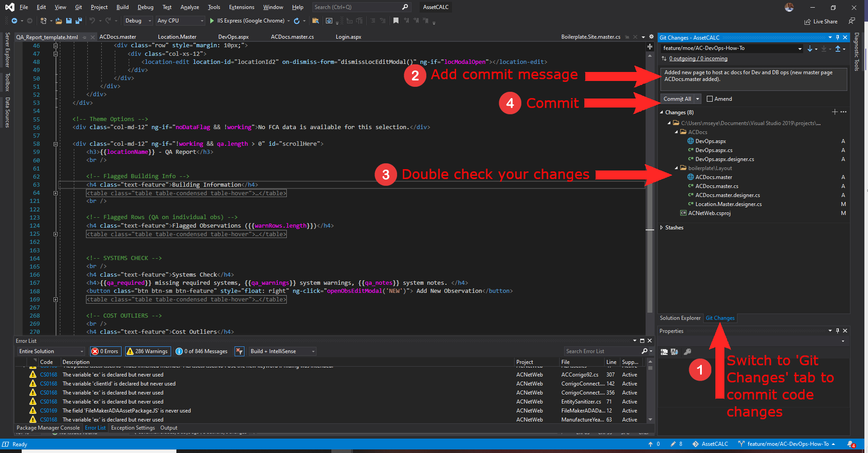Open the branch dropdown feature/moe/AC-DevOps-How-To
This screenshot has width=868, height=453.
coord(732,48)
